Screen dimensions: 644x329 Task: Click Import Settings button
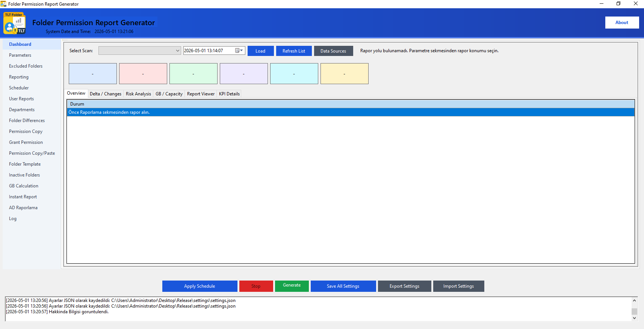(x=458, y=286)
